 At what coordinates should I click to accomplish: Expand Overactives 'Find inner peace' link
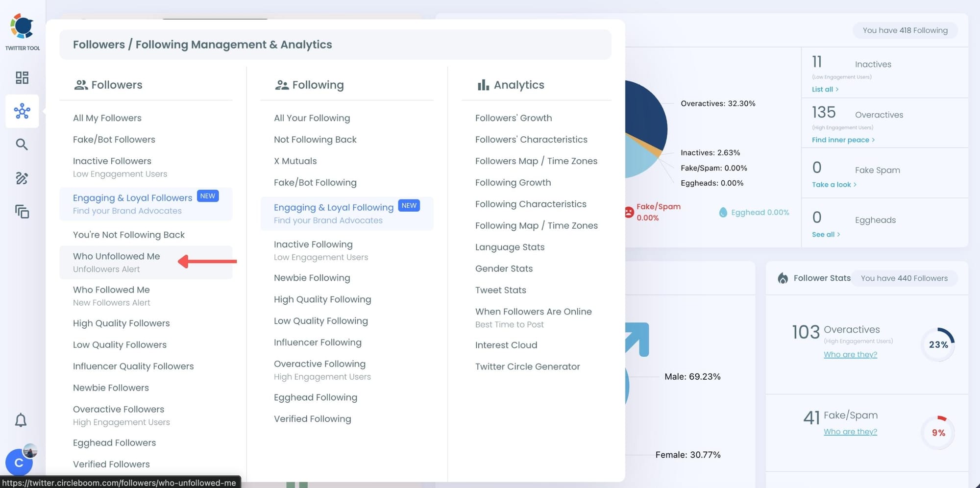pos(843,140)
